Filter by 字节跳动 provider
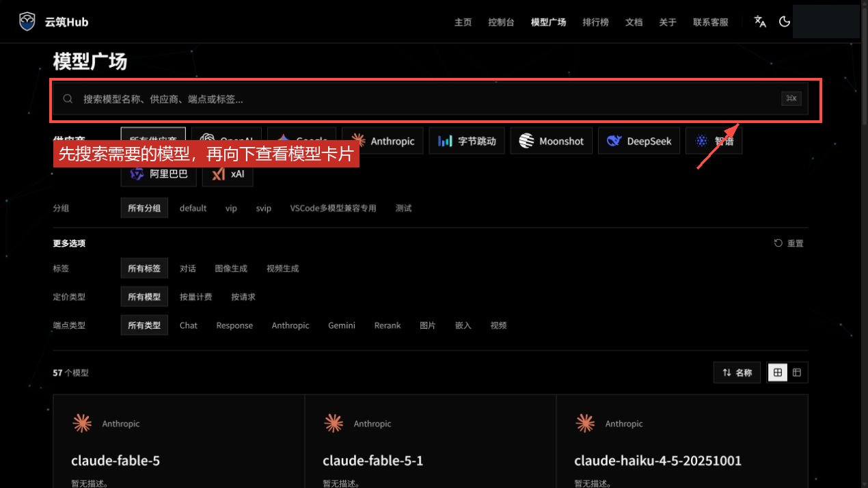 pyautogui.click(x=467, y=141)
